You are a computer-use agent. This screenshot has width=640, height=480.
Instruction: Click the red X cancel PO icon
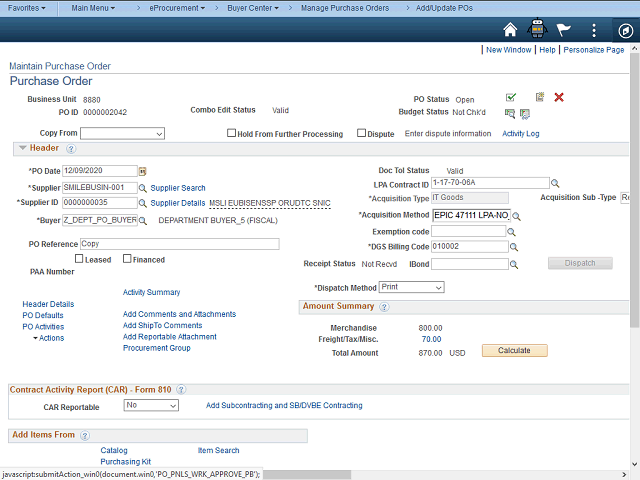(x=559, y=97)
